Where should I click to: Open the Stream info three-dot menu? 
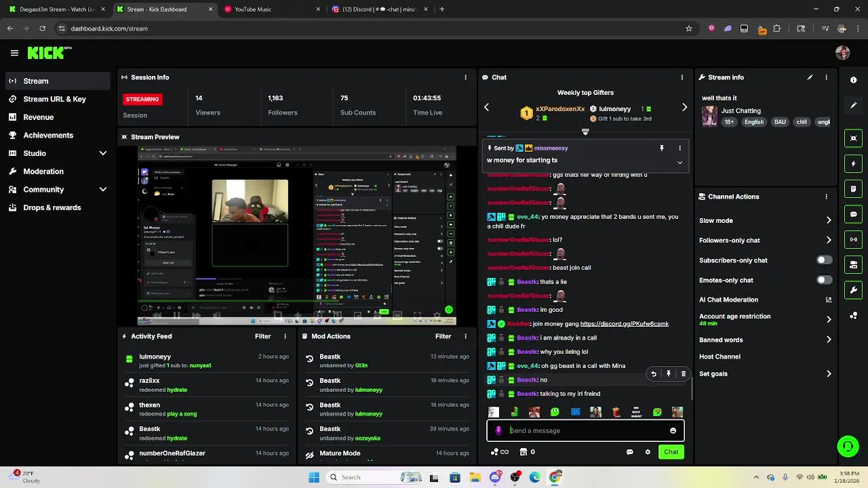pos(826,77)
